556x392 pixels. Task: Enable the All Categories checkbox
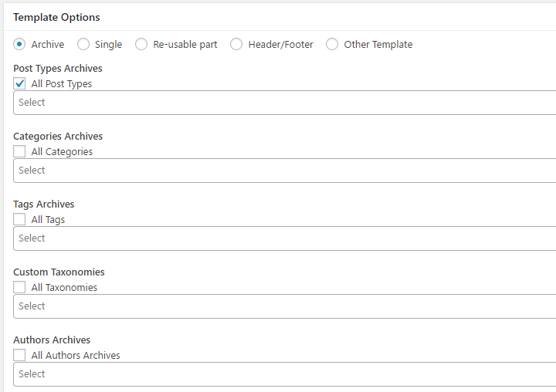[19, 151]
